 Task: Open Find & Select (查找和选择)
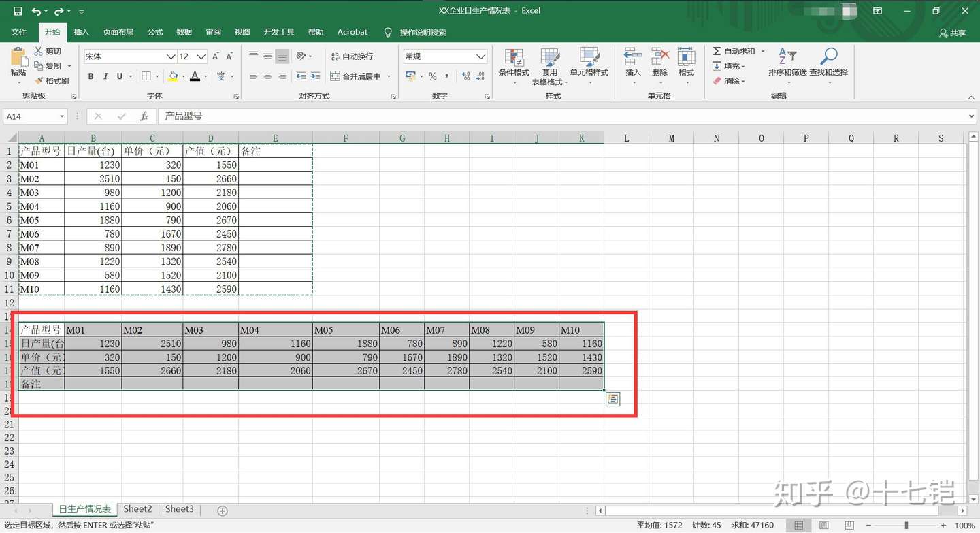829,66
